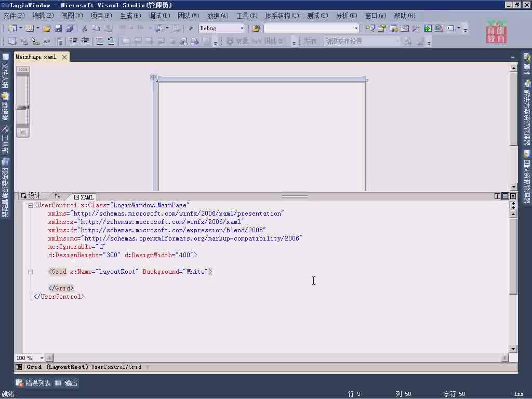Image resolution: width=532 pixels, height=399 pixels.
Task: Click the XAML editor vertical scrollbar
Action: click(513, 281)
